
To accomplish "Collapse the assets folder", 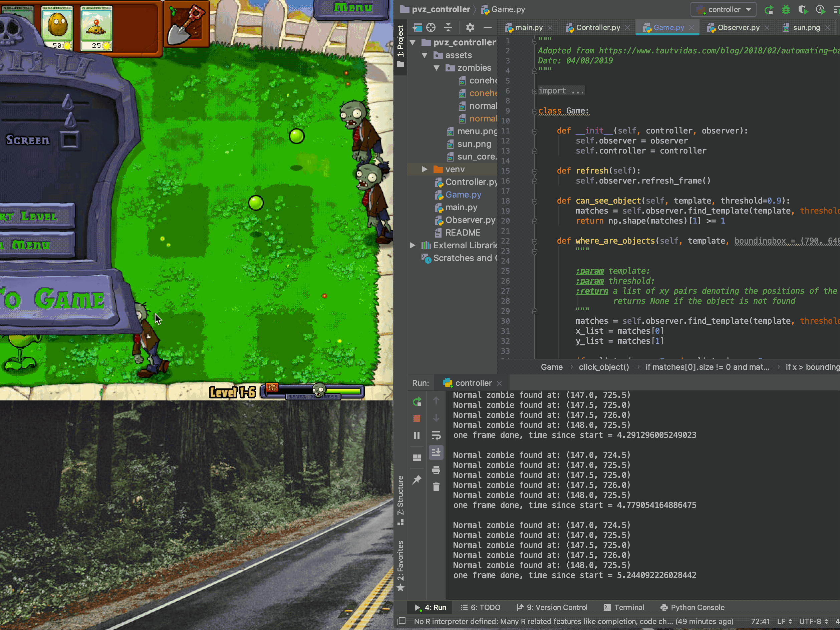I will click(x=425, y=55).
